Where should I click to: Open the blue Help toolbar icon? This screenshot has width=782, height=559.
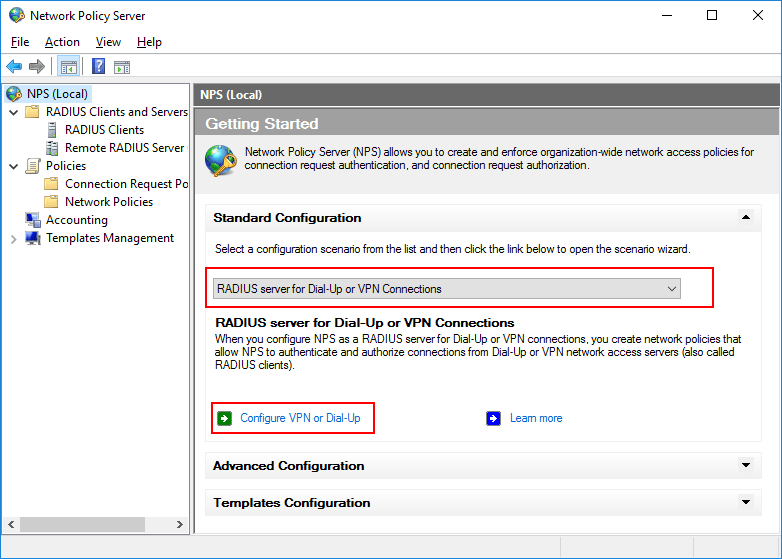(99, 66)
